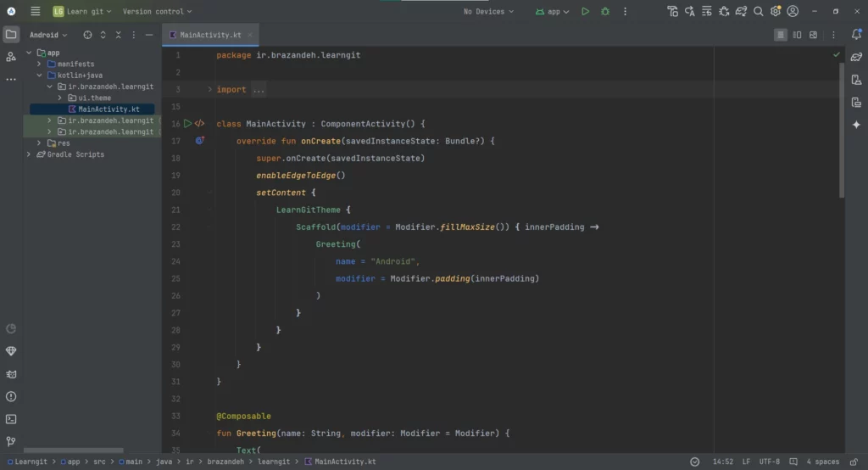Start debugging with the Debug bug icon
The width and height of the screenshot is (868, 470).
coord(605,11)
